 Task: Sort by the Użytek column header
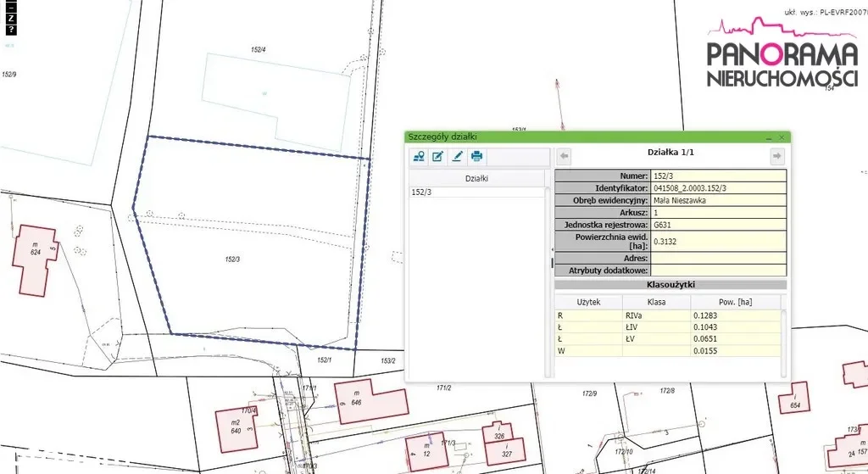(588, 302)
